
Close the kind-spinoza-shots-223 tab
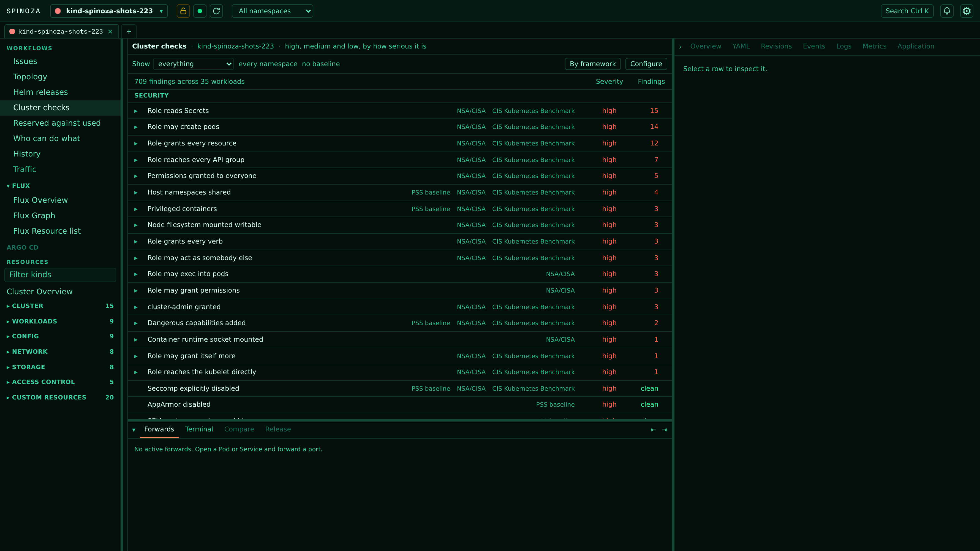[110, 32]
